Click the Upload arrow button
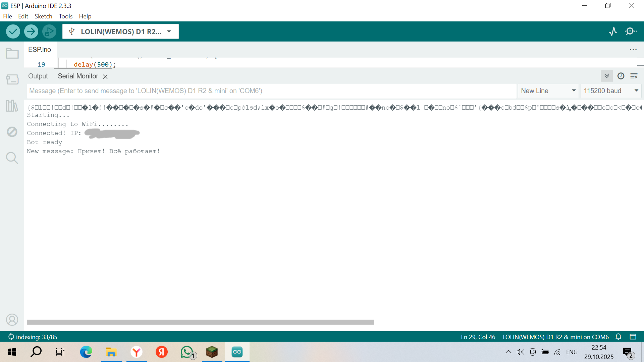The height and width of the screenshot is (362, 644). click(x=31, y=32)
